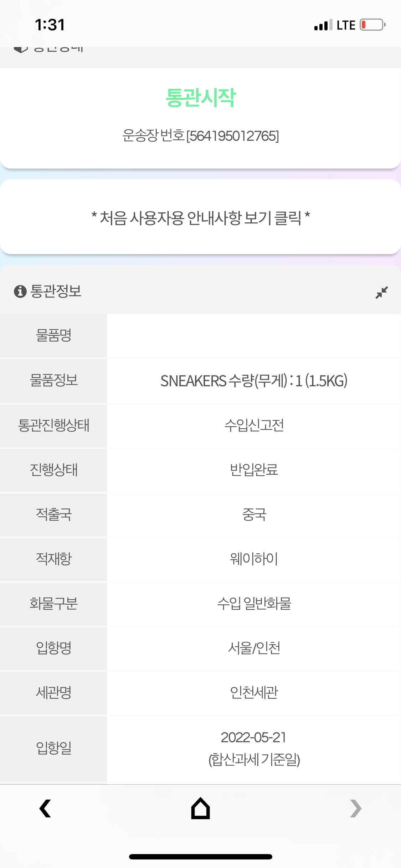Tap the 2022-05-21 arrival date cell
This screenshot has height=868, width=401.
(254, 748)
